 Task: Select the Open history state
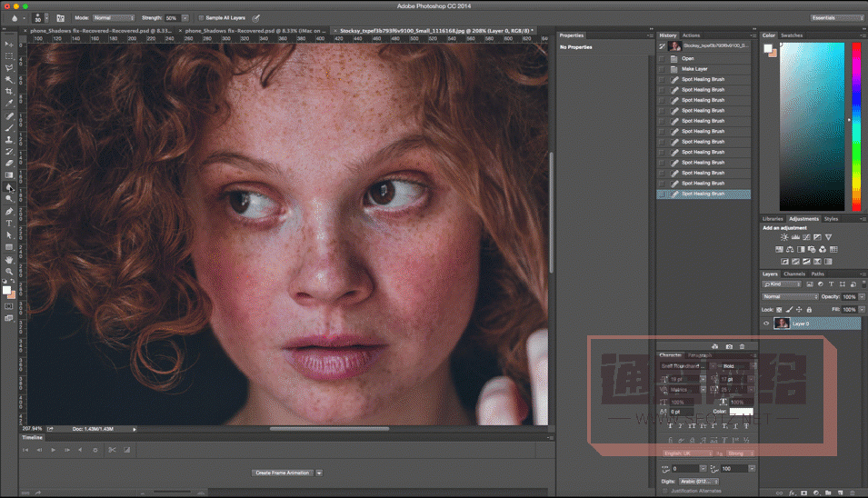pos(688,58)
